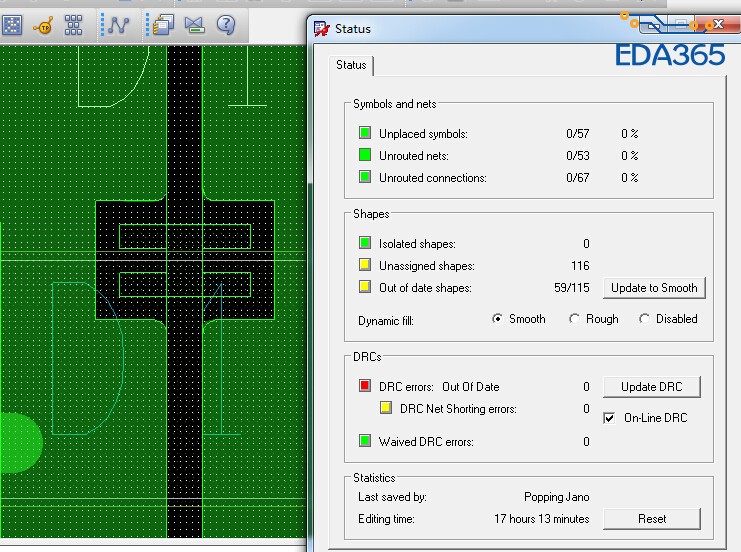This screenshot has height=552, width=741.
Task: Switch to the Status tab
Action: click(351, 65)
